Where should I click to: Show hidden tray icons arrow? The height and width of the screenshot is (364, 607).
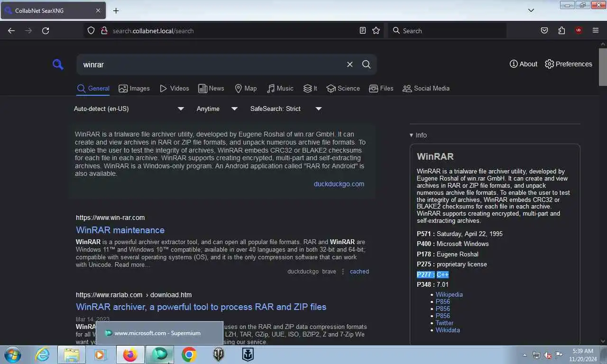click(x=525, y=355)
